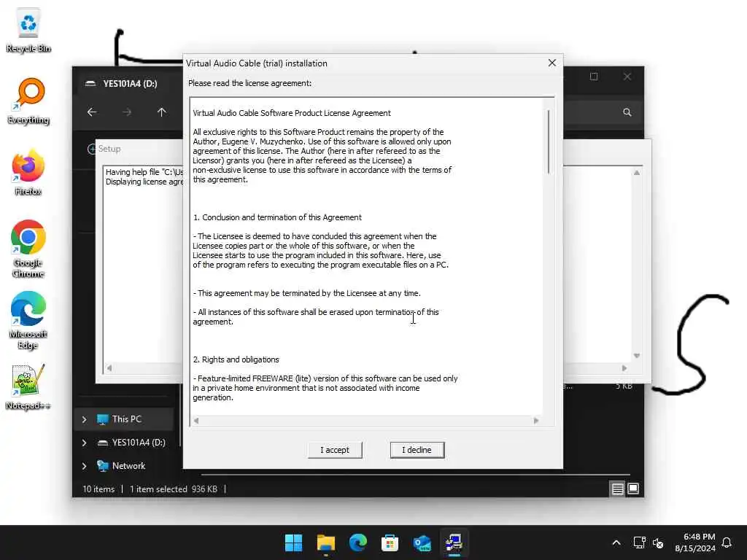Viewport: 747px width, 560px height.
Task: Close the File Explorer window
Action: tap(627, 77)
